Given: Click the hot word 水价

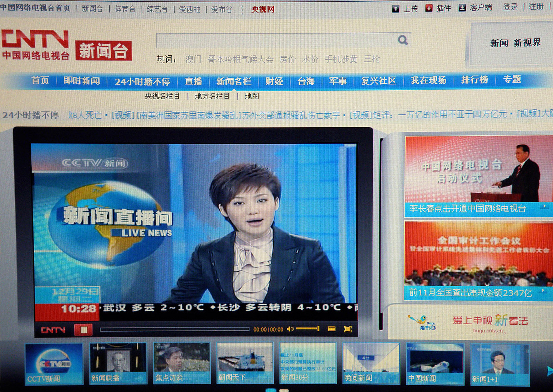Looking at the screenshot, I should 310,59.
